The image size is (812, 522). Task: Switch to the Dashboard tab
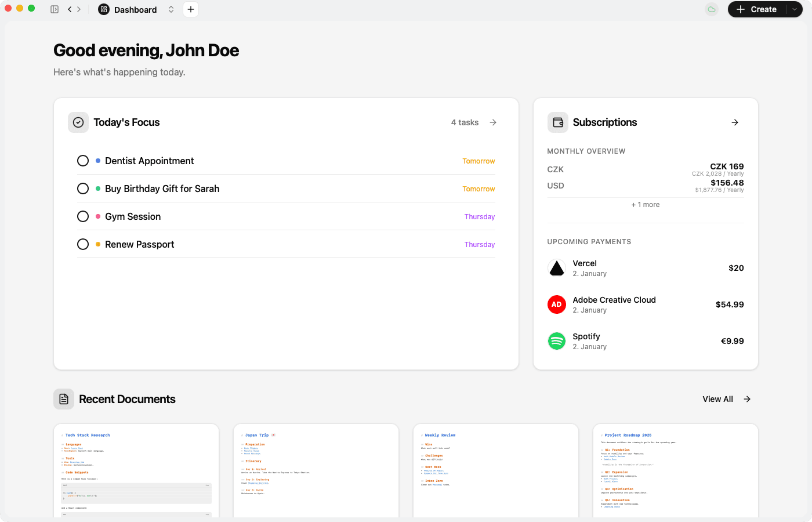tap(135, 9)
